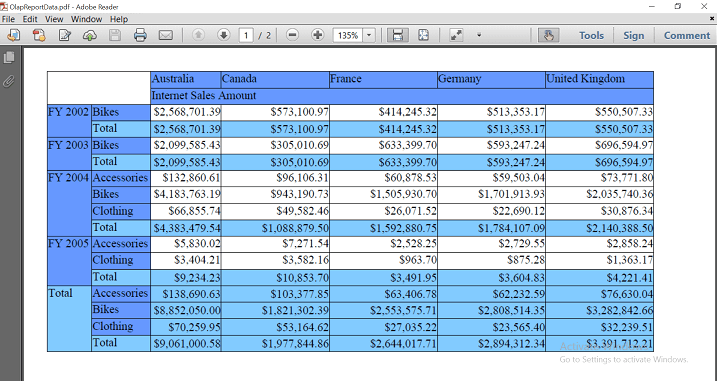
Task: Click the $132,860.61 Australia cell
Action: pyautogui.click(x=186, y=178)
